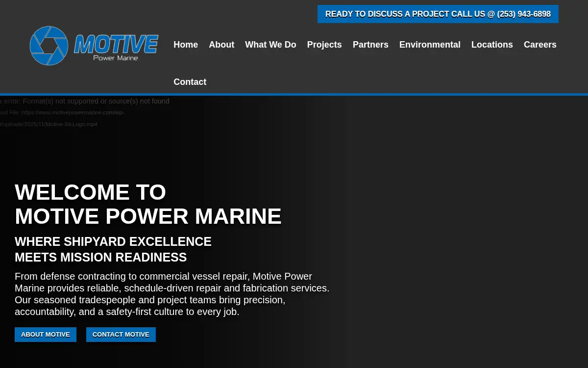The width and height of the screenshot is (588, 368).
Task: Select the What We Do menu
Action: pyautogui.click(x=270, y=45)
